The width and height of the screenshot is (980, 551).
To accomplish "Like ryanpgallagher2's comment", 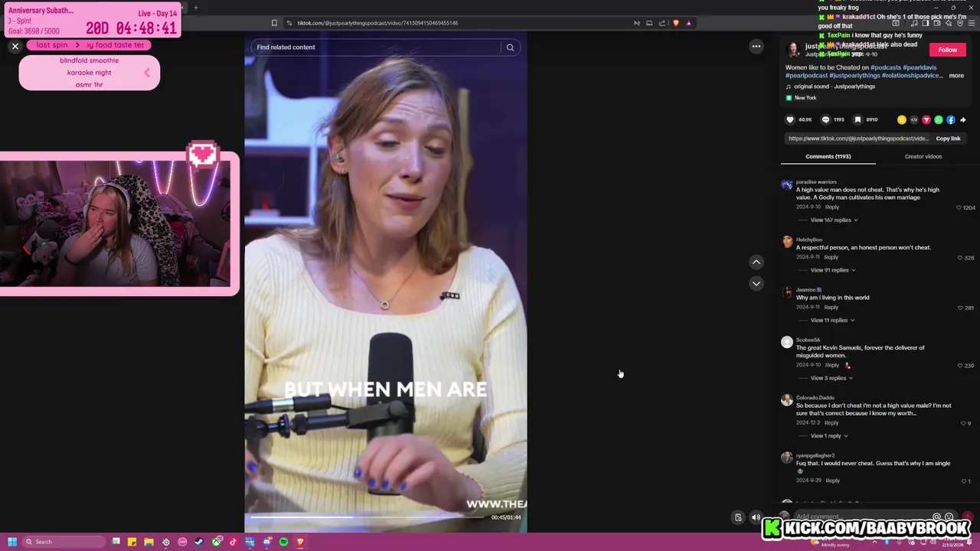I will (x=963, y=481).
